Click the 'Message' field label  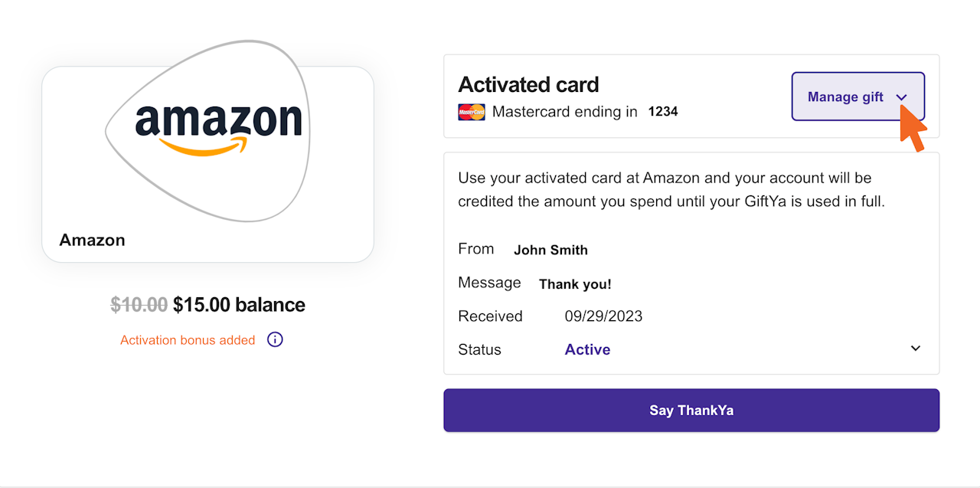[489, 283]
